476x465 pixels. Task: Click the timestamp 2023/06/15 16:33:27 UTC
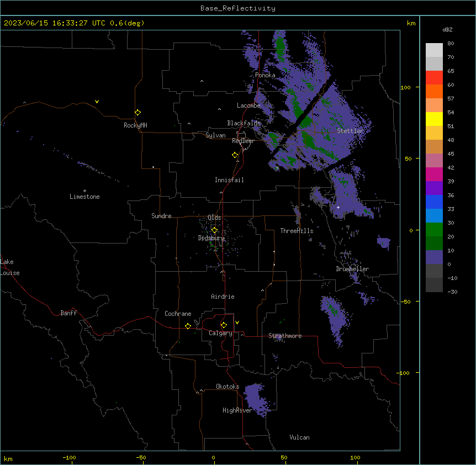[55, 23]
